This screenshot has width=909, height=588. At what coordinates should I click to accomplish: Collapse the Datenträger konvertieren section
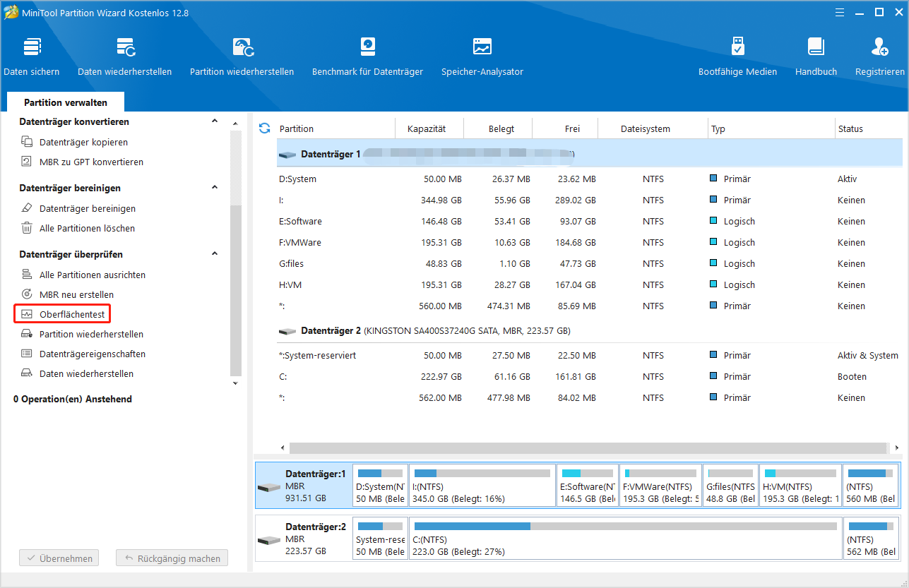tap(215, 121)
